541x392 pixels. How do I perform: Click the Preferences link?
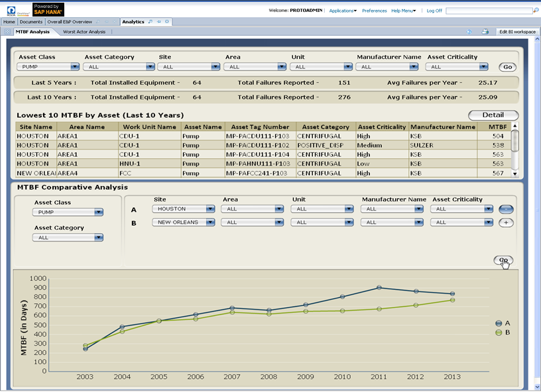pos(375,11)
